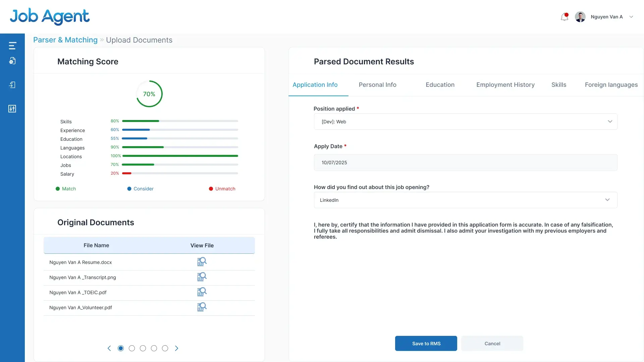Click the Save to RMS button

pyautogui.click(x=426, y=344)
